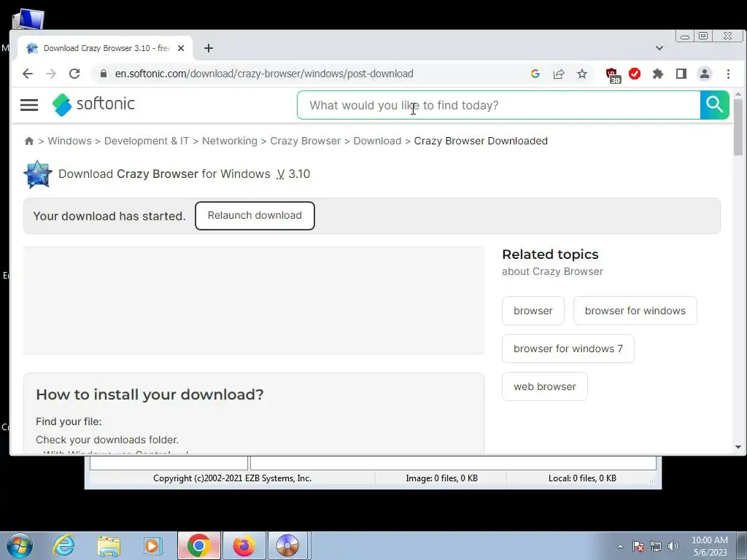Select the 'web browser' related topic
Image resolution: width=747 pixels, height=560 pixels.
click(544, 386)
